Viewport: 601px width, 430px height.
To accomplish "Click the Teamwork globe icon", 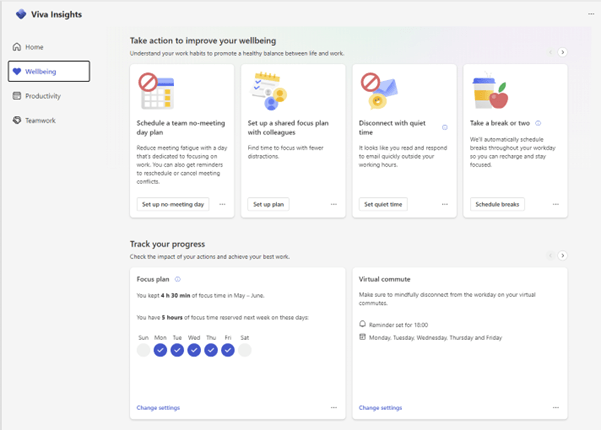I will [17, 120].
